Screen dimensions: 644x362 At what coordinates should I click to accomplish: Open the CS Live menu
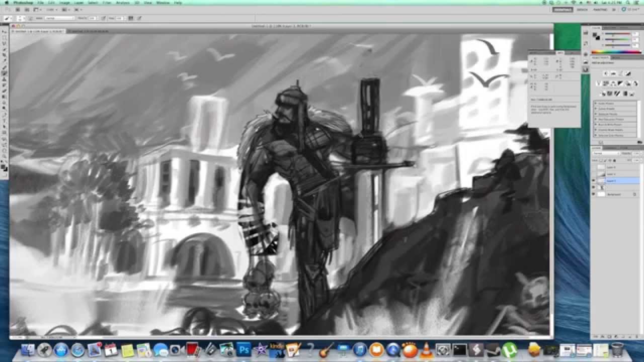[x=631, y=10]
